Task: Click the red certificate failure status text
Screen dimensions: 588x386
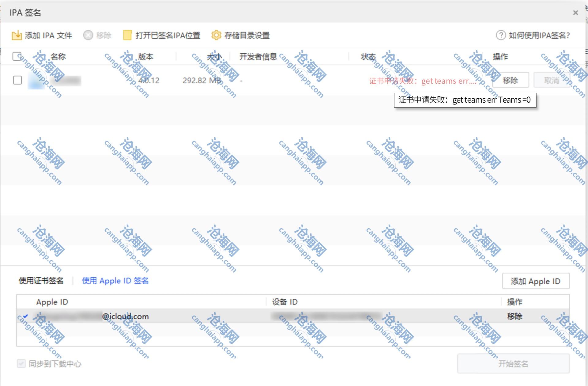Action: click(x=423, y=81)
